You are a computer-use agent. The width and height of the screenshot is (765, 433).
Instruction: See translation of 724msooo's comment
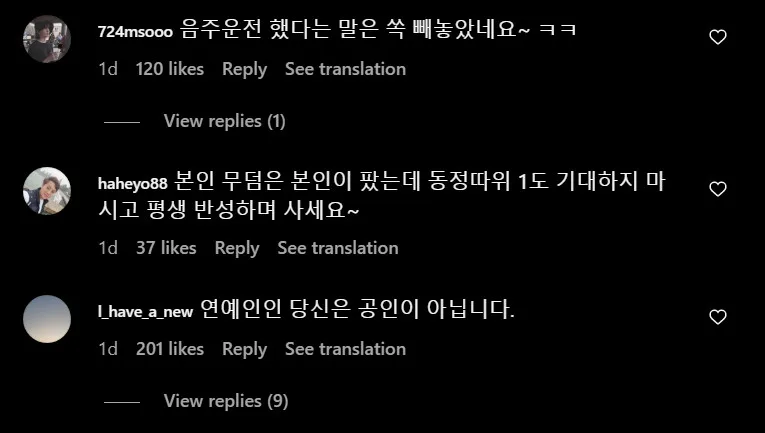345,69
